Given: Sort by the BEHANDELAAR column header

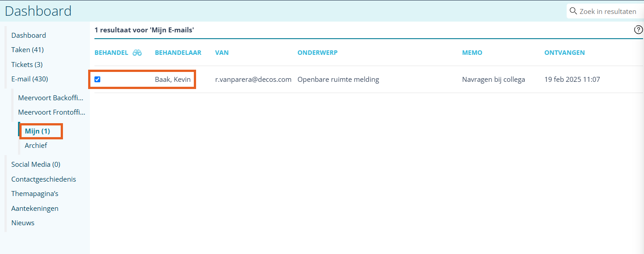Looking at the screenshot, I should point(178,53).
